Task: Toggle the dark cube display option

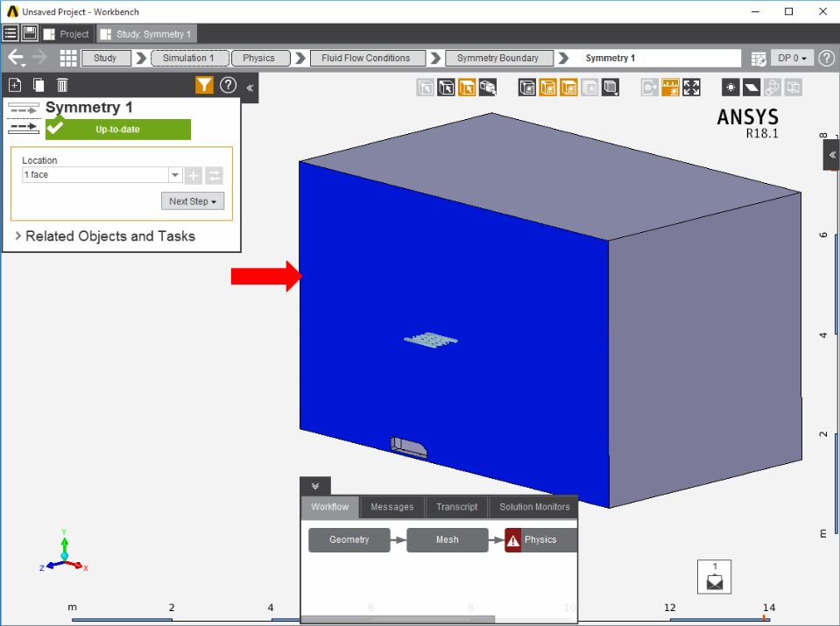Action: point(527,88)
